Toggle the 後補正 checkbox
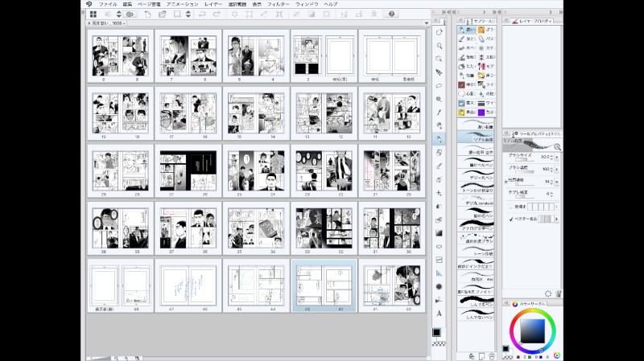This screenshot has height=361, width=644. 511,207
